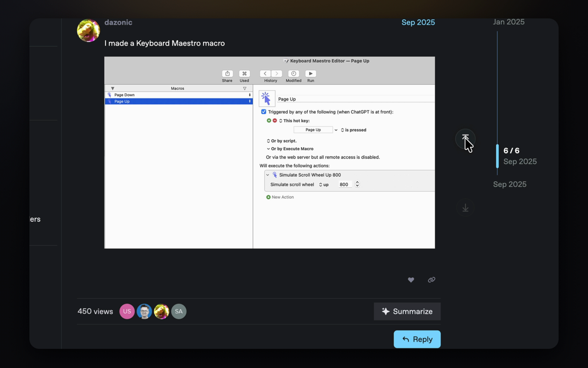The width and height of the screenshot is (588, 368).
Task: Like the post with heart icon
Action: (411, 280)
